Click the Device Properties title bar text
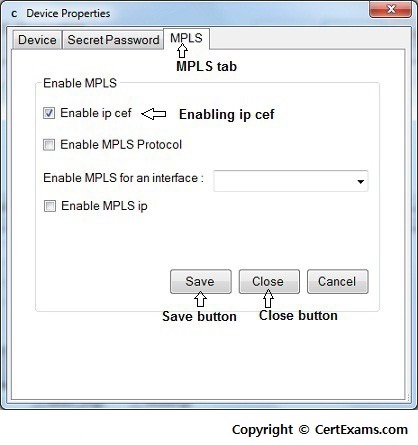This screenshot has height=445, width=418. tap(68, 13)
